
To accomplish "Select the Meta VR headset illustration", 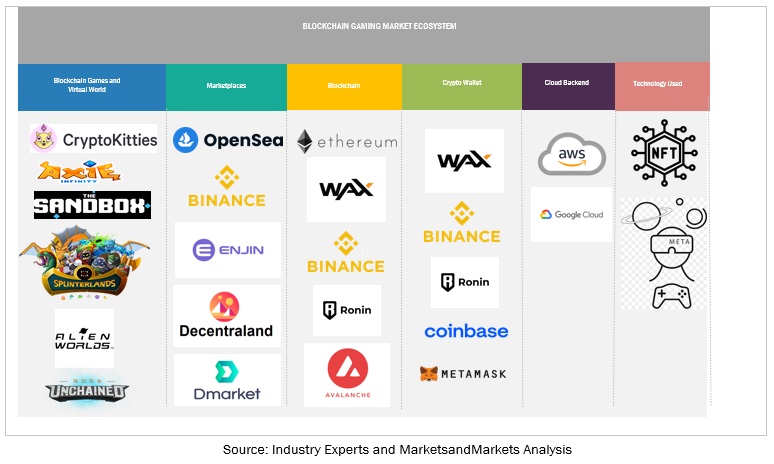I will tap(664, 253).
